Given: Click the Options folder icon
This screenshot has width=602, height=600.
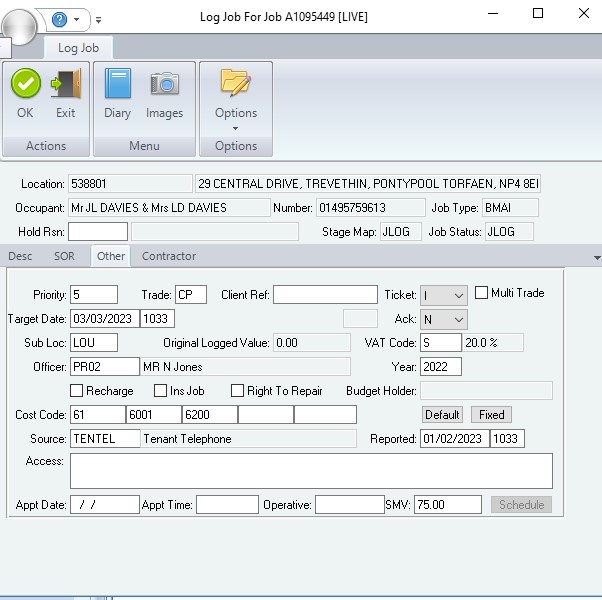Looking at the screenshot, I should tap(236, 83).
